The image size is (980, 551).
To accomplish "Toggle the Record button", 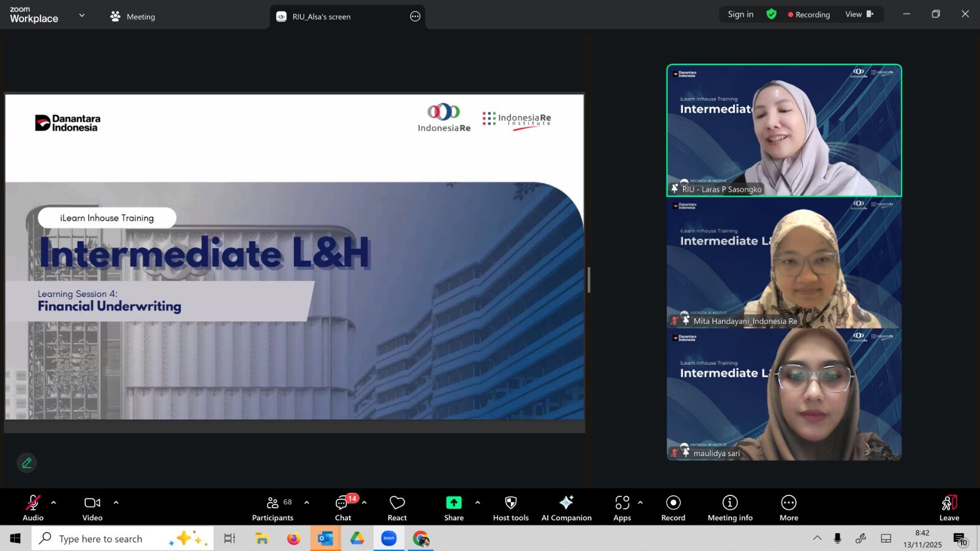I will [673, 508].
